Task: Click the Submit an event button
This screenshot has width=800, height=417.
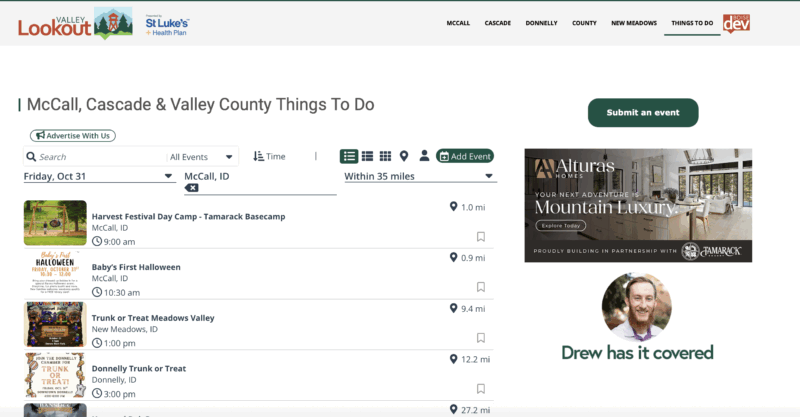Action: coord(643,113)
